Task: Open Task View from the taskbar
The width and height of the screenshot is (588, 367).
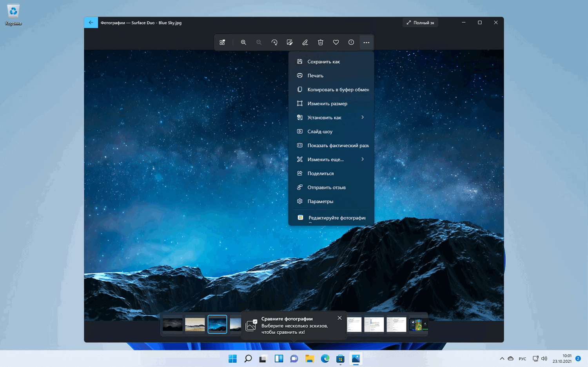Action: tap(263, 359)
